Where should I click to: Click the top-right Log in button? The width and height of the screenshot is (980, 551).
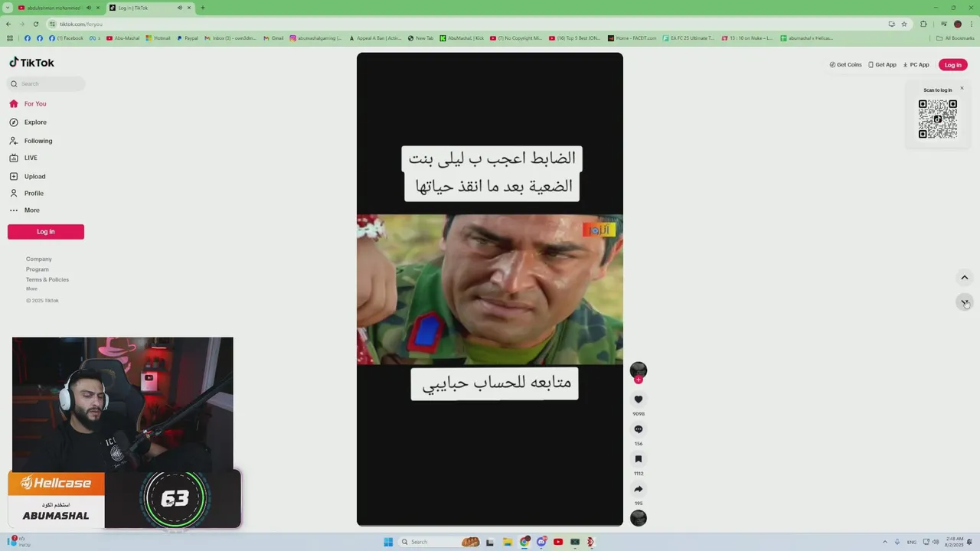[x=952, y=64]
